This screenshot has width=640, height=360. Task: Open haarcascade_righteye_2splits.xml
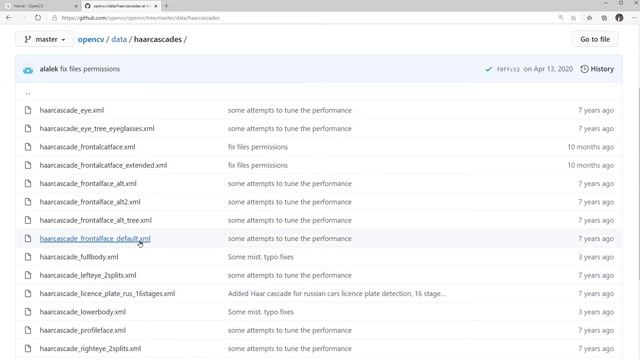point(90,349)
